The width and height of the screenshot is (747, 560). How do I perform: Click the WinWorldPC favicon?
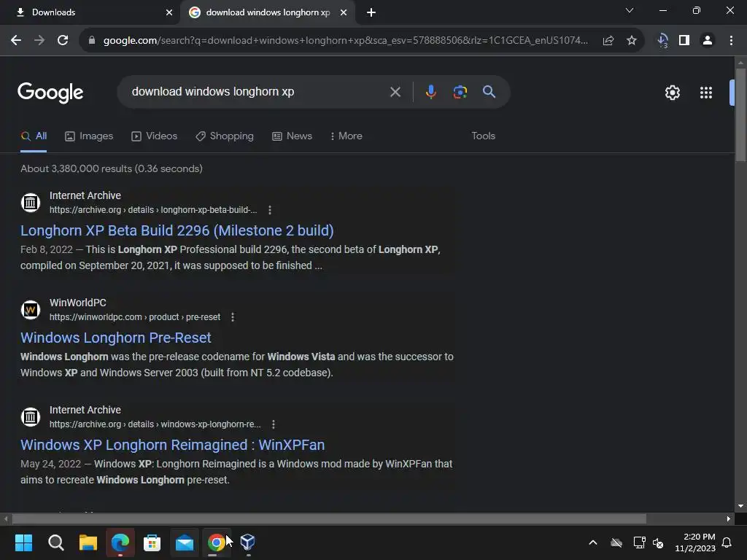[31, 309]
